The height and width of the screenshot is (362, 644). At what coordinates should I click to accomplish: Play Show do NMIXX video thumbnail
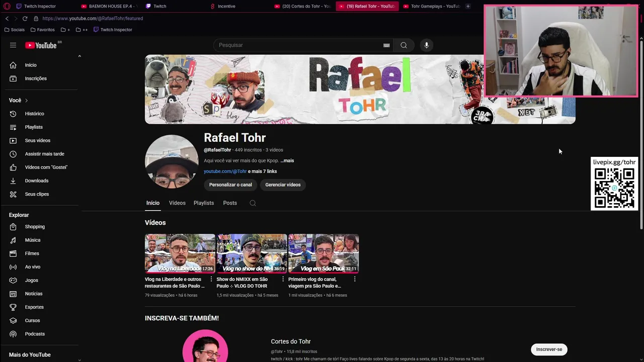coord(252,253)
